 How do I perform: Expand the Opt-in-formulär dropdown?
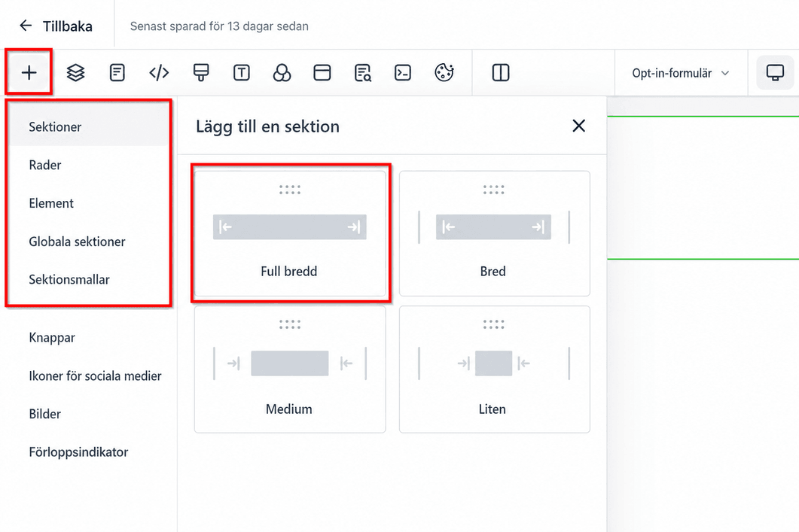(681, 73)
